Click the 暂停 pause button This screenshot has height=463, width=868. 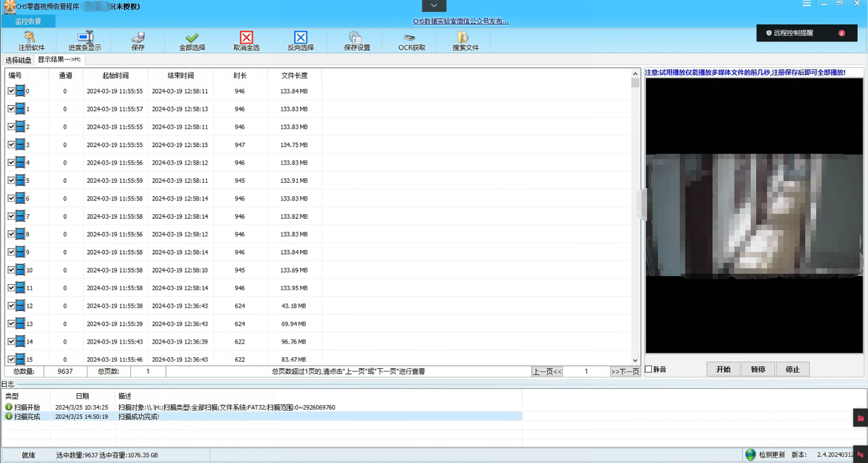758,369
